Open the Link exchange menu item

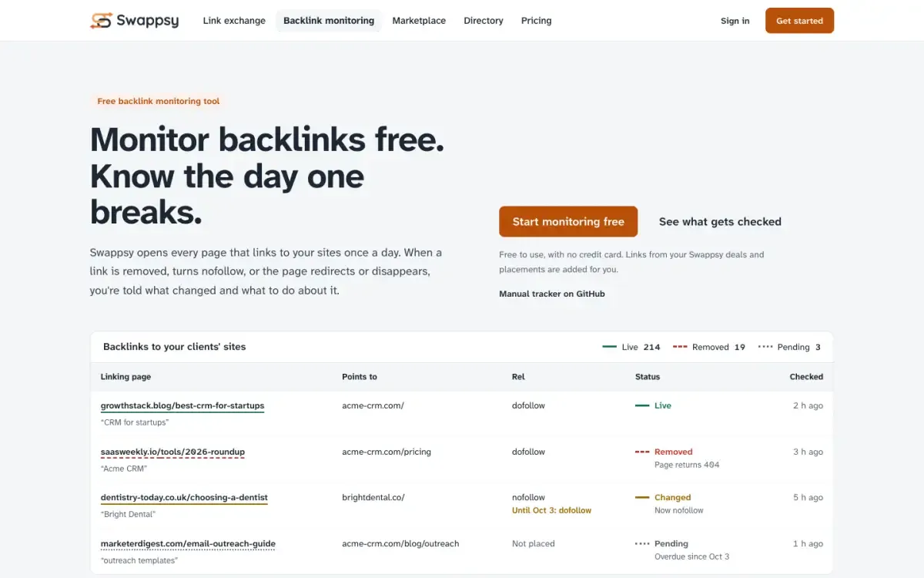(x=234, y=21)
